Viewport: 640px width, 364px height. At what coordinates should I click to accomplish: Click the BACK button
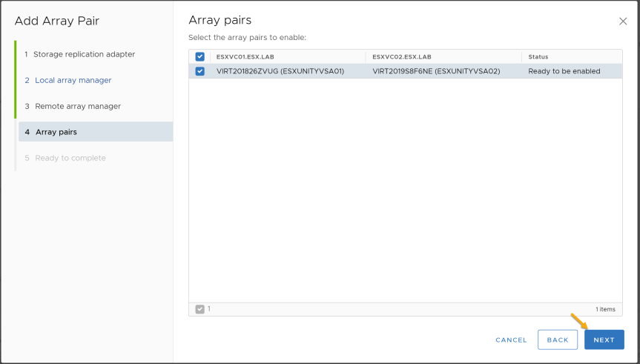558,340
